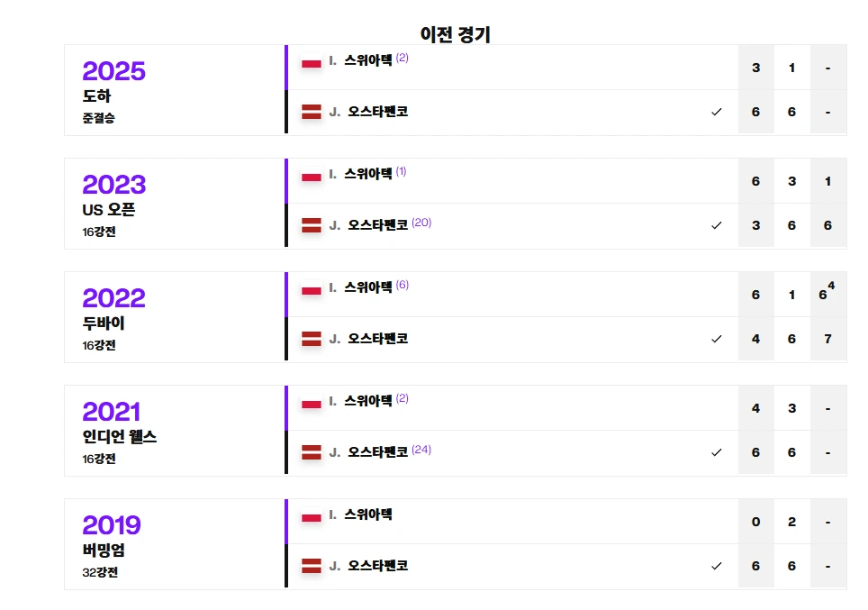This screenshot has width=868, height=610.
Task: Select the 2022 두바이 tournament label
Action: 103,323
